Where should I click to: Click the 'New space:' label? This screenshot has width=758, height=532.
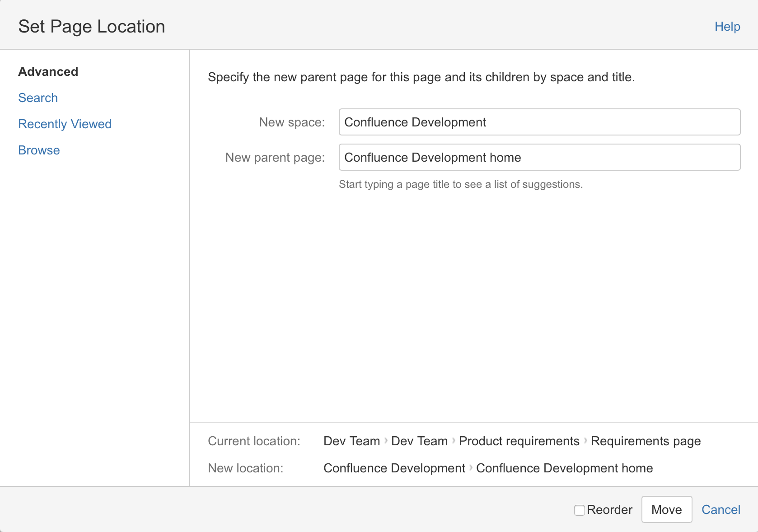pyautogui.click(x=292, y=122)
